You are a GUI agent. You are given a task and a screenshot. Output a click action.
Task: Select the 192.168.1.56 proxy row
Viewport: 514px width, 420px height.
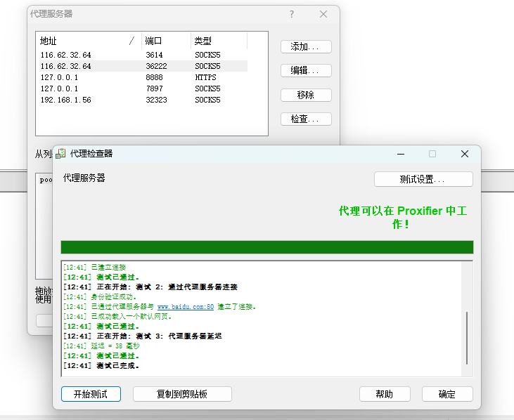(x=143, y=100)
